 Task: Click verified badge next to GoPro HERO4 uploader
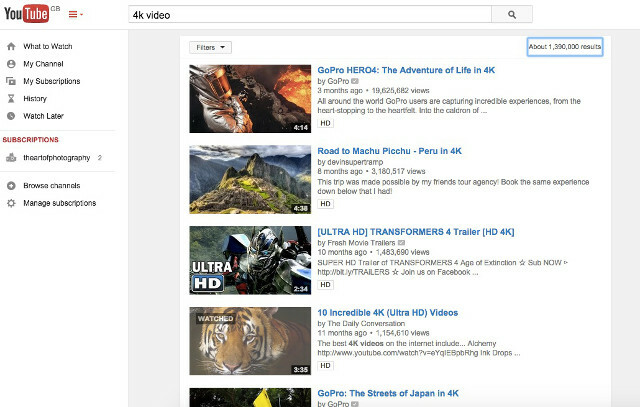tap(355, 81)
